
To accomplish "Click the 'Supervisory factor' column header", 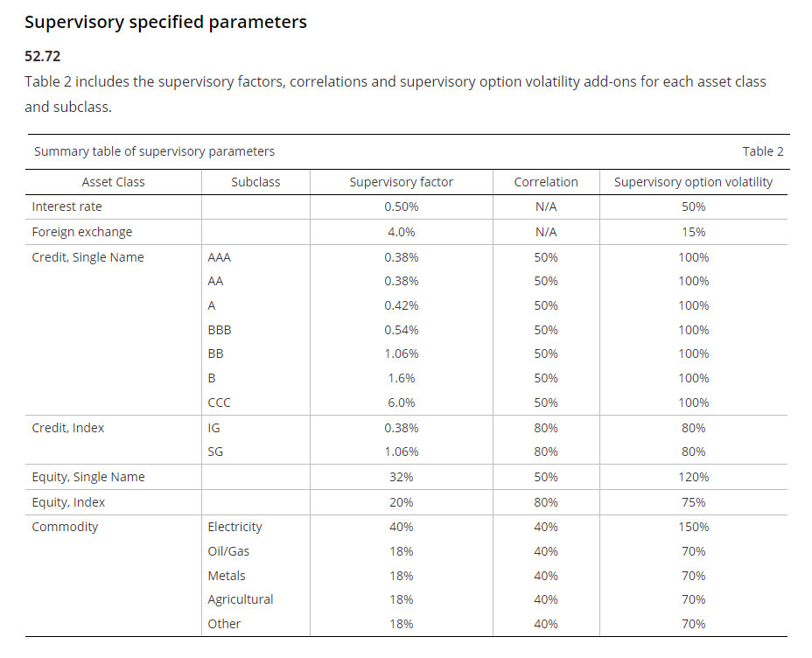I will 402,182.
